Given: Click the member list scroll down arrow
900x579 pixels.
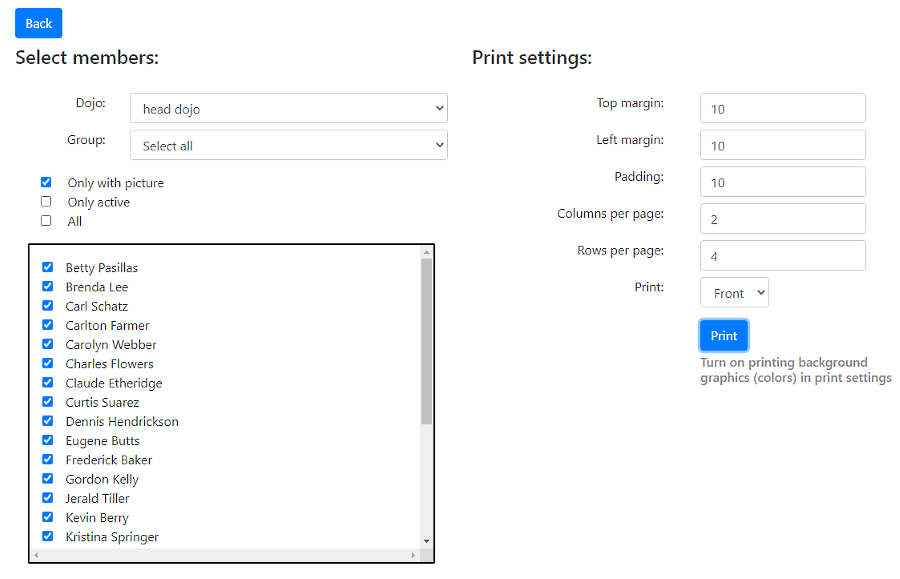Looking at the screenshot, I should pyautogui.click(x=426, y=541).
